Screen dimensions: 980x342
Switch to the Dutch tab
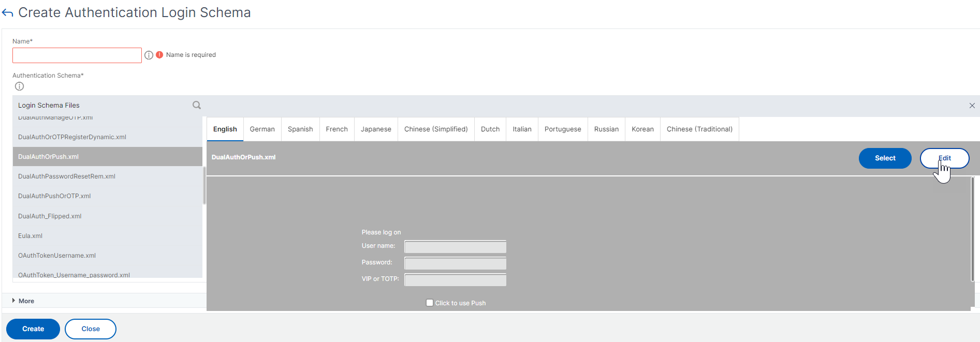tap(490, 129)
